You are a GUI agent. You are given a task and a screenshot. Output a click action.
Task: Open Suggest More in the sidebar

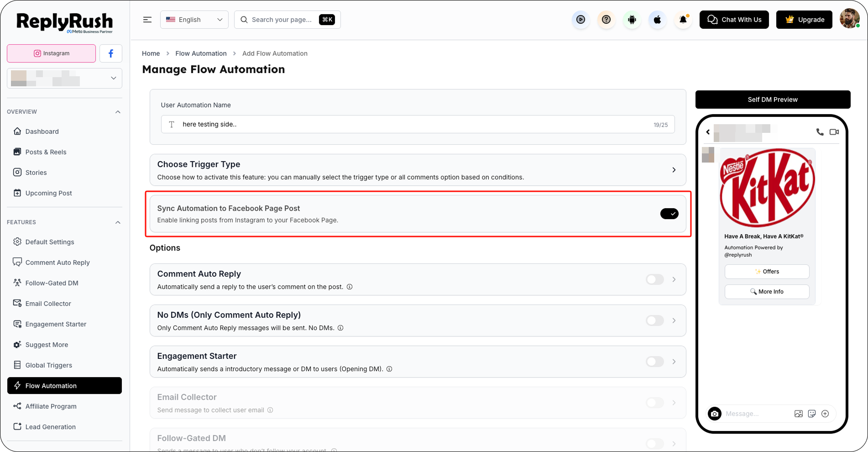click(x=65, y=345)
